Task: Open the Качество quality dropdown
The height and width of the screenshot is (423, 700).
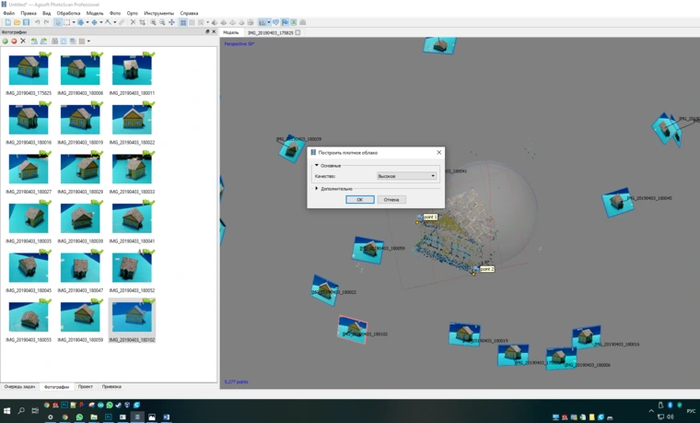Action: point(406,176)
